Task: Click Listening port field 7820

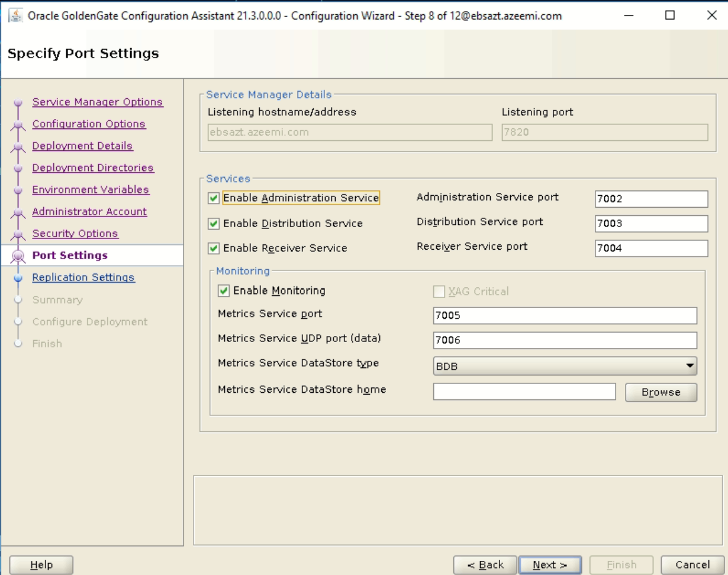Action: coord(605,133)
